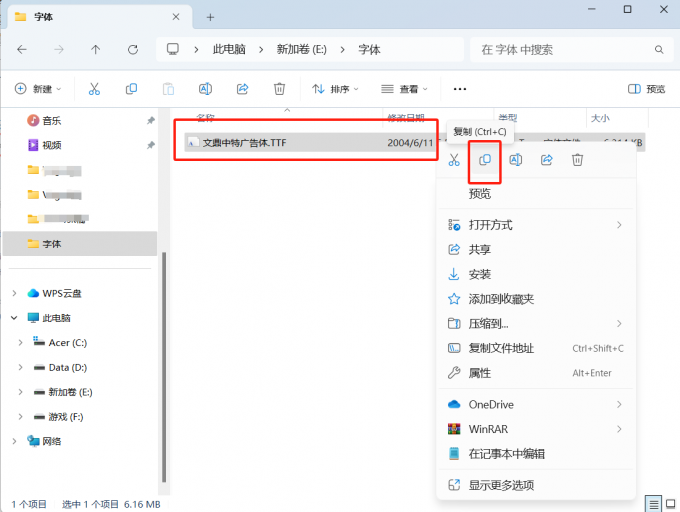Click the search magnifier icon
The width and height of the screenshot is (680, 512).
click(659, 49)
